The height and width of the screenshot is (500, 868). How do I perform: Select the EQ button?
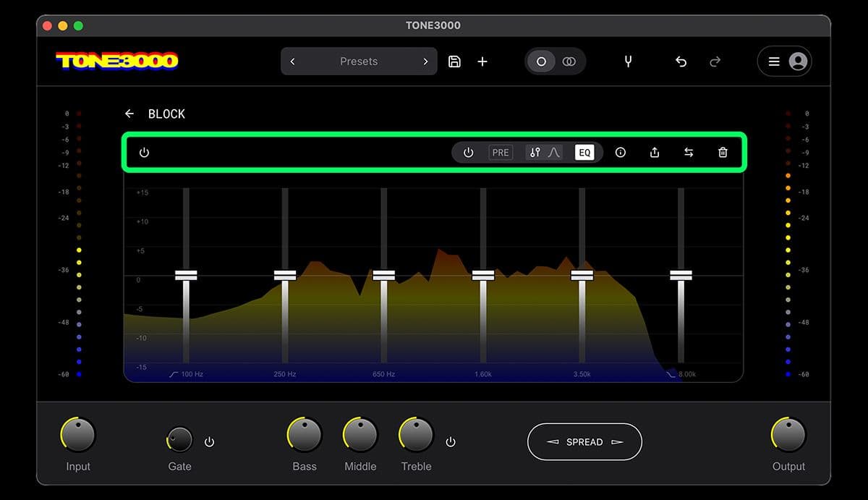pyautogui.click(x=584, y=153)
